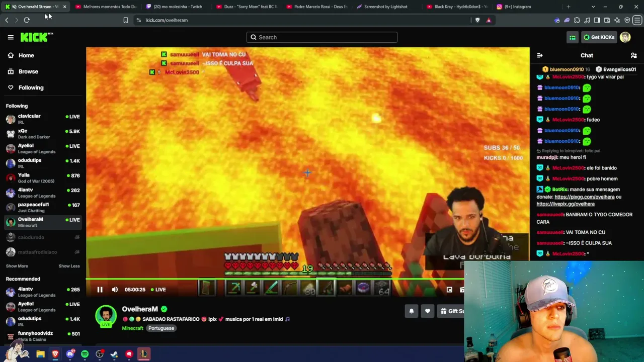
Task: Go back to previous page
Action: [x=7, y=20]
